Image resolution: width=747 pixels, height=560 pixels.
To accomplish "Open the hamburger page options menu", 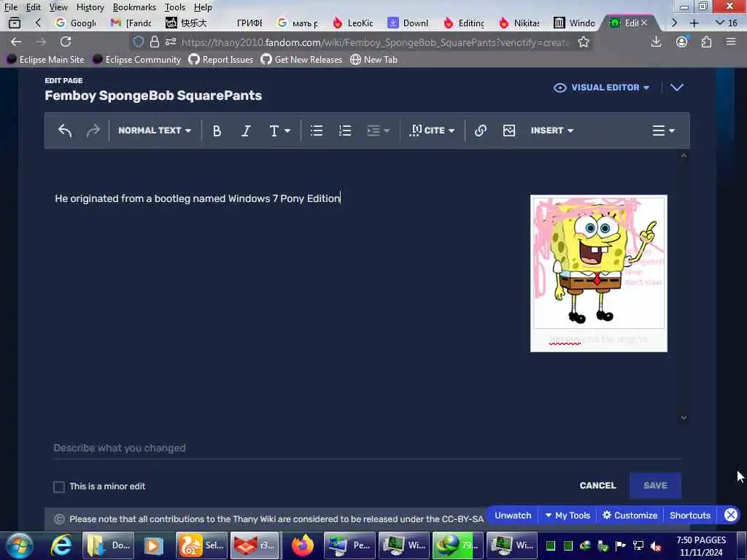I will (663, 131).
